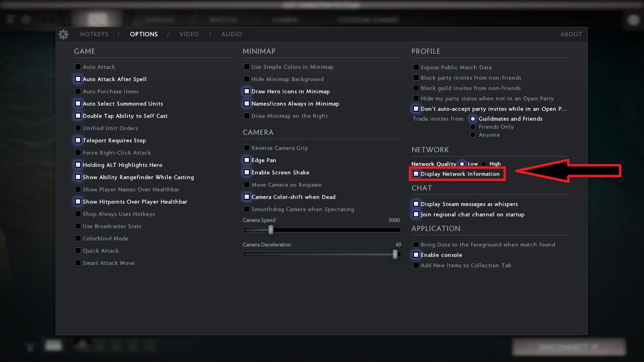Set Network Quality to High
Screen dimensions: 644x362
coord(484,164)
